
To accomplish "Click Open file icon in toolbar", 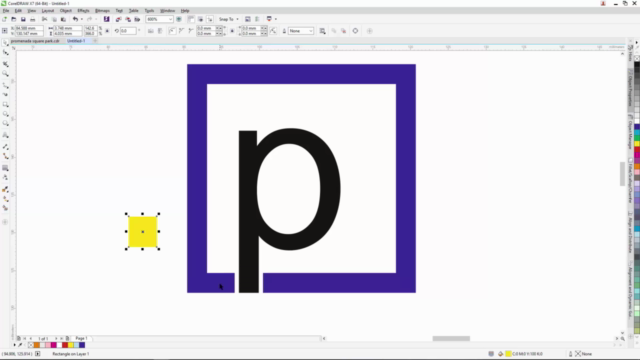I will [x=14, y=19].
